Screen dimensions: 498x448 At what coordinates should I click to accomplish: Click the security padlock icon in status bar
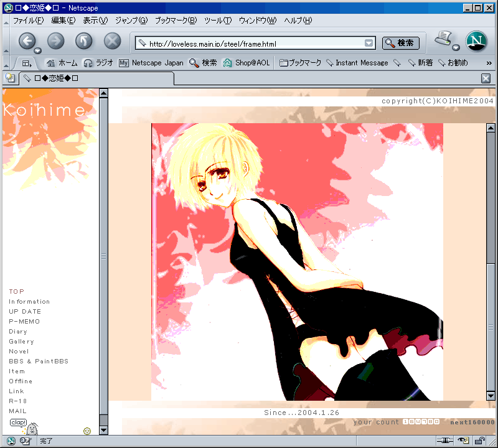click(x=480, y=441)
